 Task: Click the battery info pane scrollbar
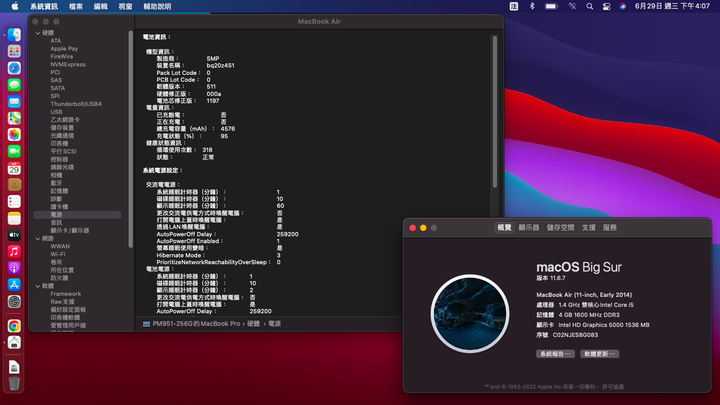tap(495, 112)
